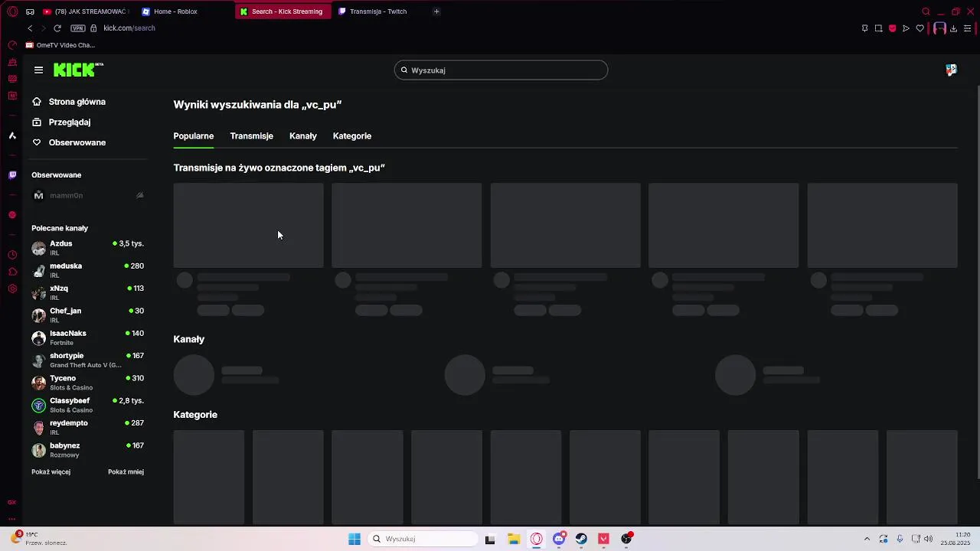This screenshot has width=980, height=551.
Task: Switch to the Kanały tab
Action: tap(303, 136)
